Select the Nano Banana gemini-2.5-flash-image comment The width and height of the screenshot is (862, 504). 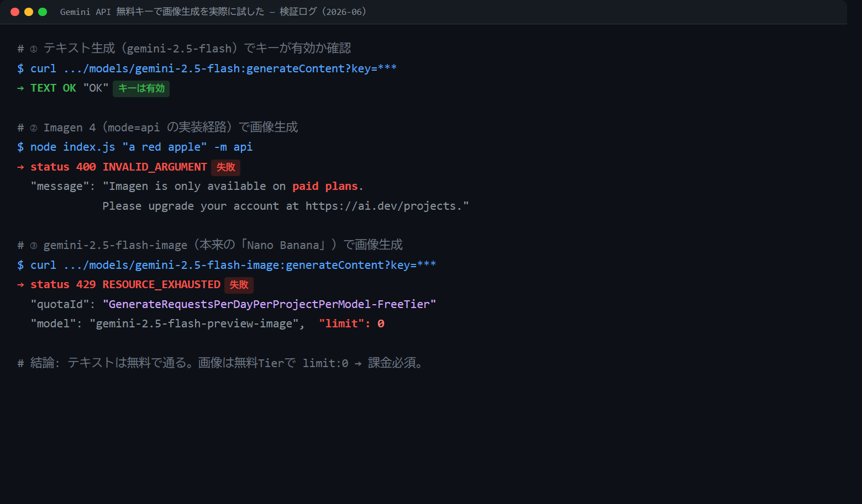pyautogui.click(x=210, y=245)
